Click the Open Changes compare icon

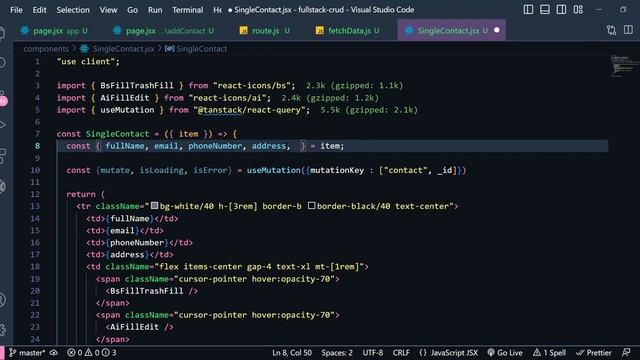coord(611,30)
